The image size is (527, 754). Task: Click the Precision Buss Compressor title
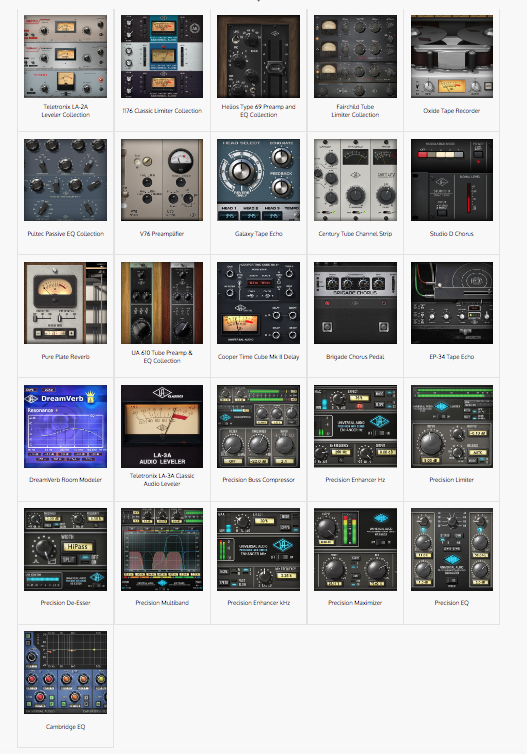(258, 480)
